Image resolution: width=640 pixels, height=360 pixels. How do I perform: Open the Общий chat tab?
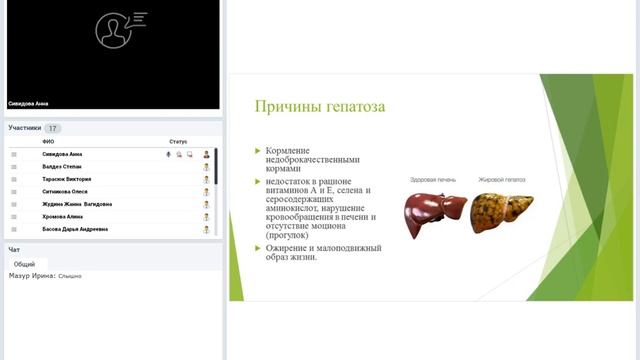(x=24, y=264)
